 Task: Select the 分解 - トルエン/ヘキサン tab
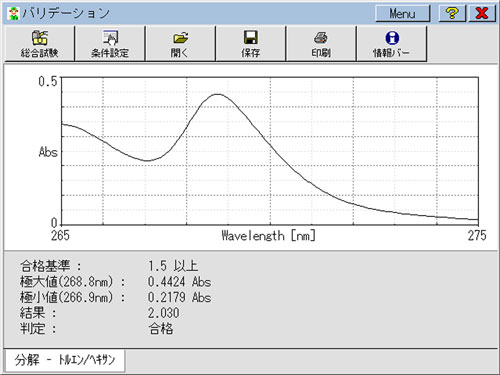coord(64,360)
